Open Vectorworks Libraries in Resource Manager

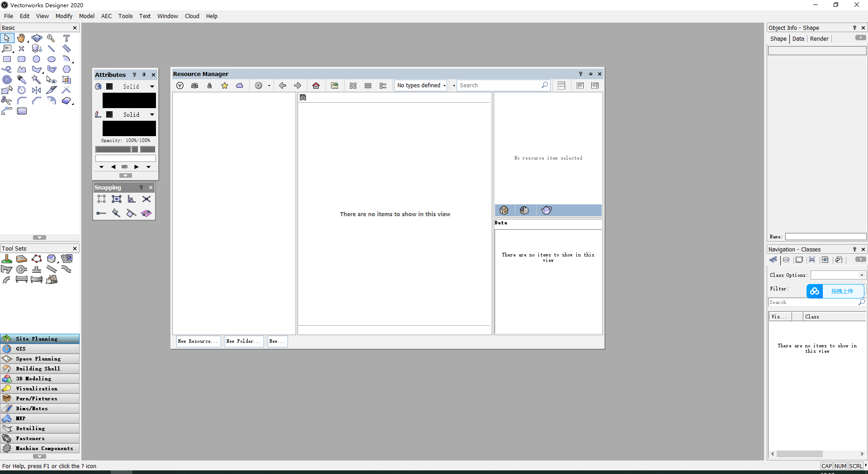pos(180,85)
